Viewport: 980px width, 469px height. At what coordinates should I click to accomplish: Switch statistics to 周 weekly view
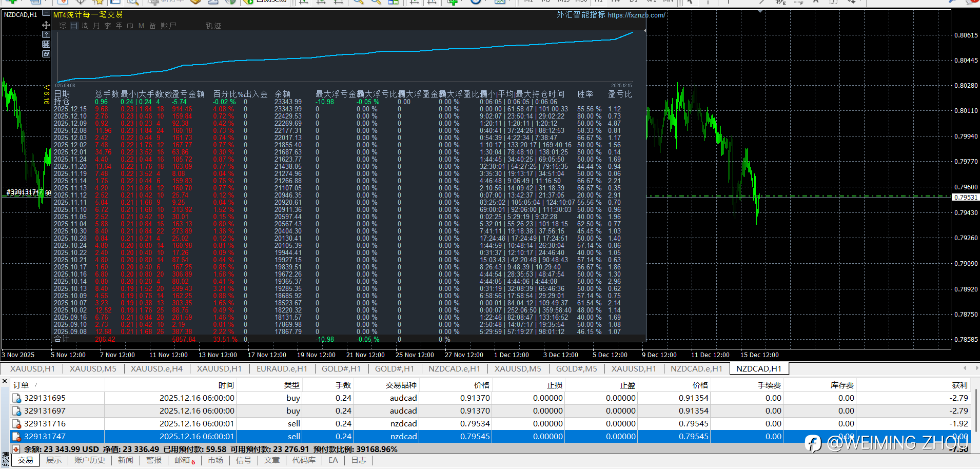[x=85, y=26]
